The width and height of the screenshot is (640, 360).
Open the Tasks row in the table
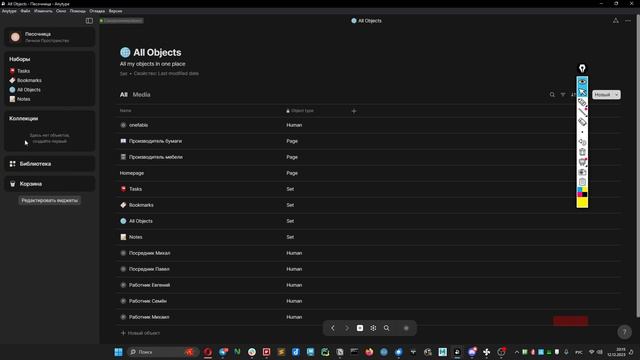tap(369, 189)
